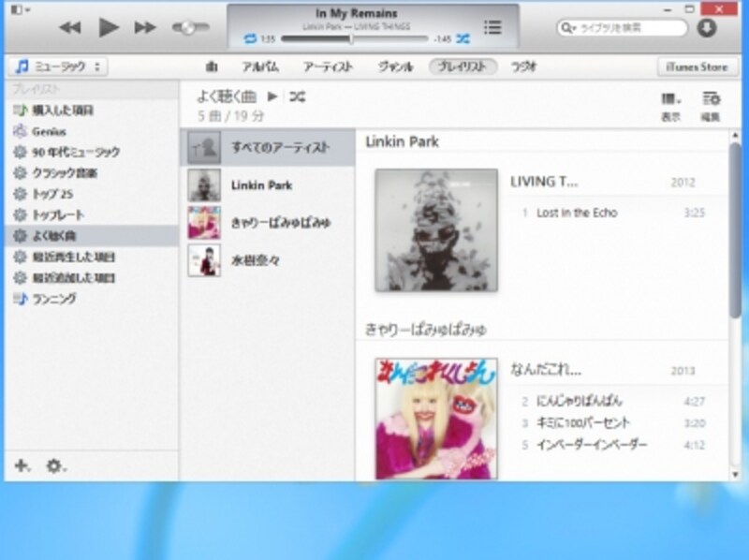Toggle shuffle icon in now playing
The width and height of the screenshot is (749, 560).
pyautogui.click(x=463, y=38)
